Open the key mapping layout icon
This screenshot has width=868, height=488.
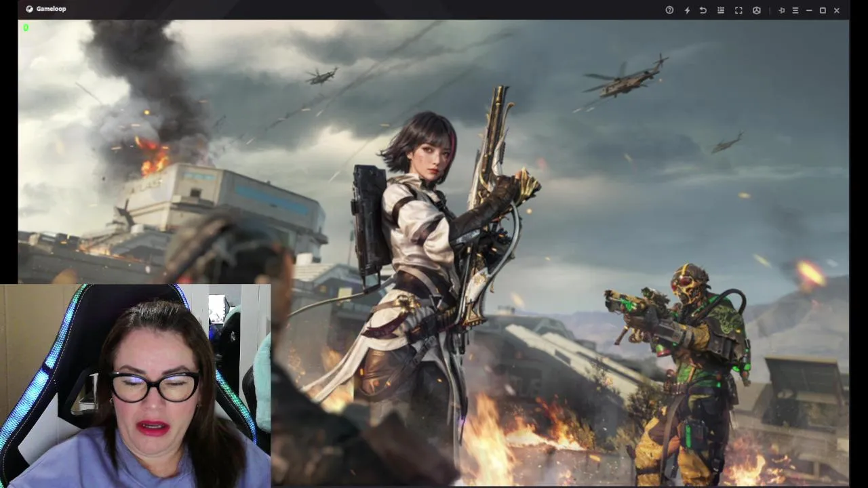pyautogui.click(x=721, y=10)
